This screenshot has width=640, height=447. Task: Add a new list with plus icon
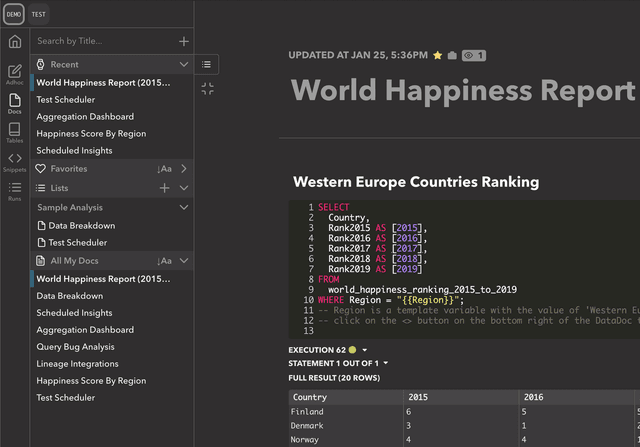click(165, 188)
